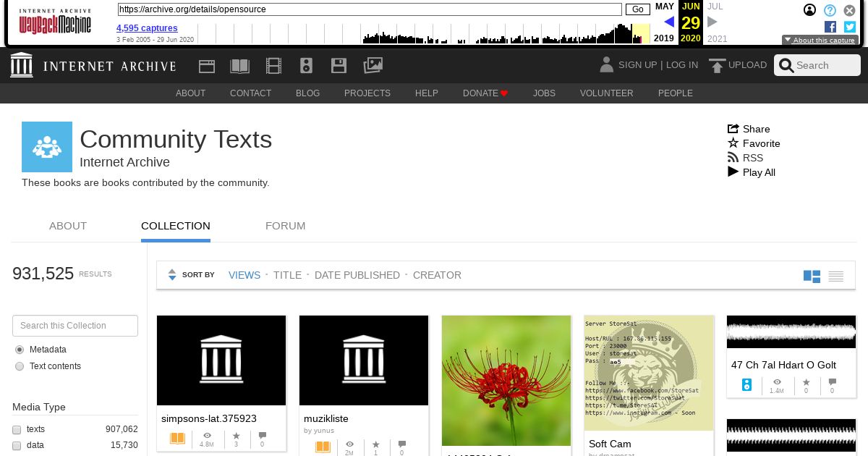Image resolution: width=868 pixels, height=456 pixels.
Task: Open CONTACT in the secondary nav
Action: pos(250,93)
